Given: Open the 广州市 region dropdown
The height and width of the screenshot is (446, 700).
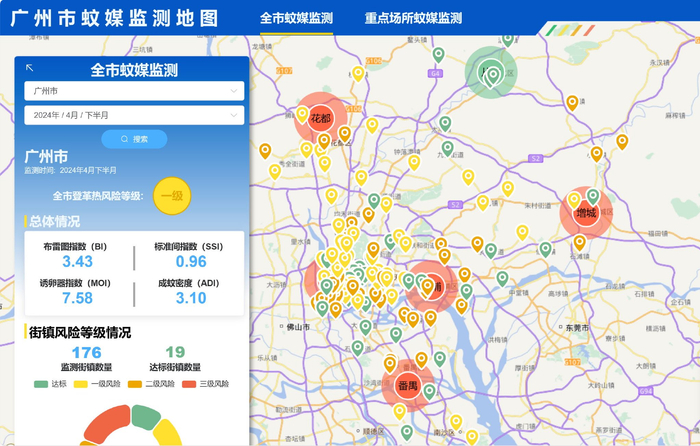Looking at the screenshot, I should [134, 91].
